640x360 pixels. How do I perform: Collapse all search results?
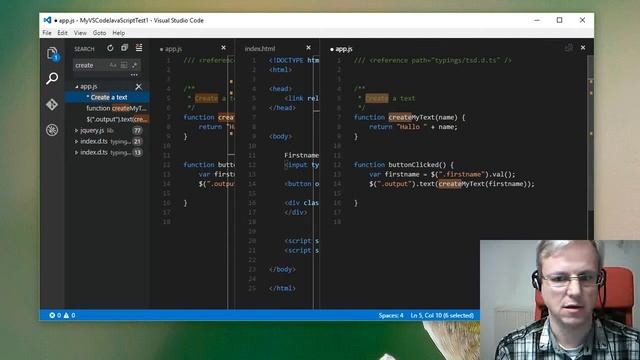click(x=124, y=48)
